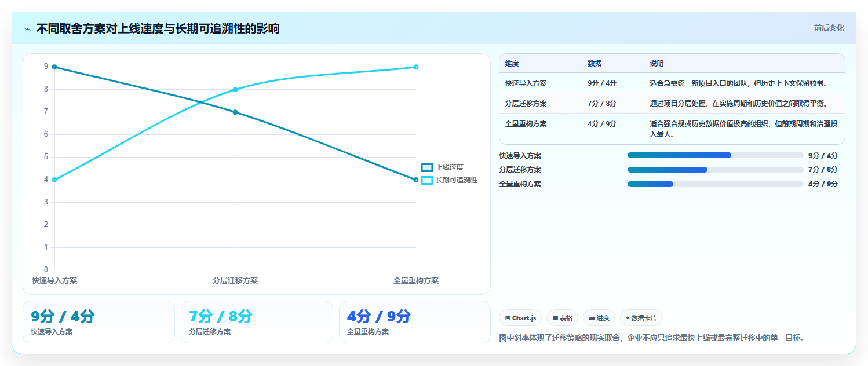This screenshot has width=868, height=366.
Task: Click the 长期可追溯性 point for 全量重构方案 at 9
Action: (416, 67)
